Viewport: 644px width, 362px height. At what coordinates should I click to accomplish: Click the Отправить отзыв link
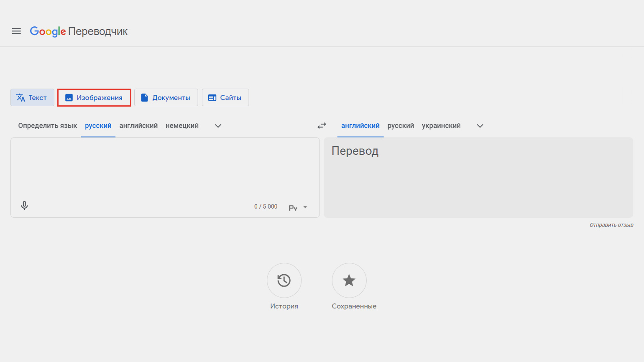[x=611, y=225]
